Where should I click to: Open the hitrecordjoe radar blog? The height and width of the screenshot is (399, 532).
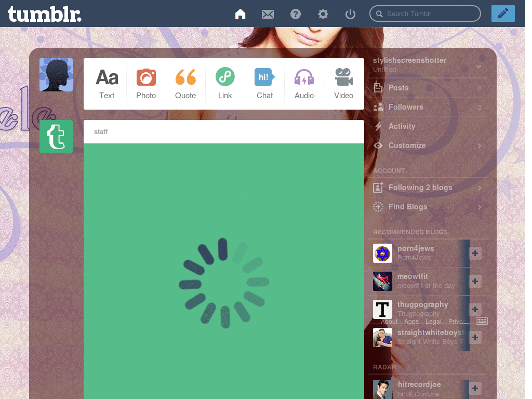tap(419, 384)
